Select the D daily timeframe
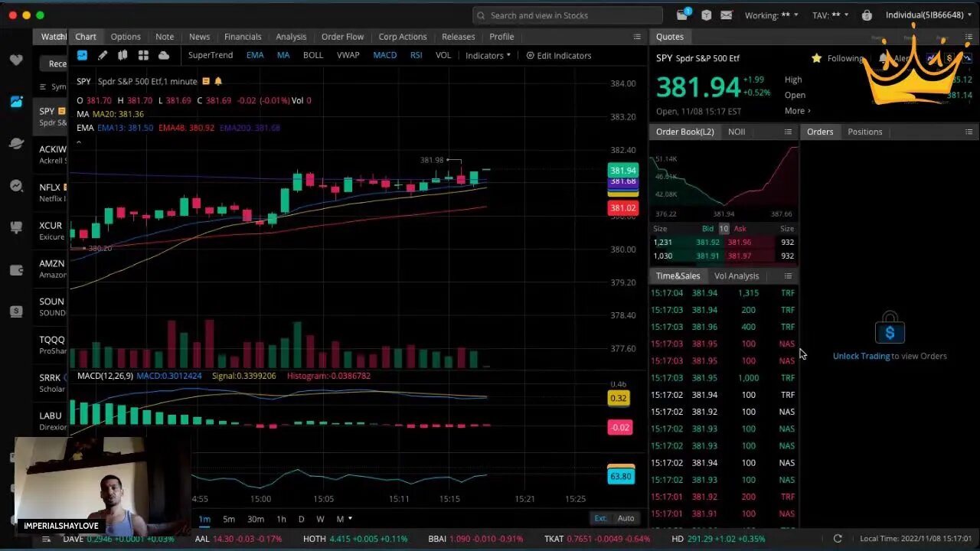 pos(301,519)
